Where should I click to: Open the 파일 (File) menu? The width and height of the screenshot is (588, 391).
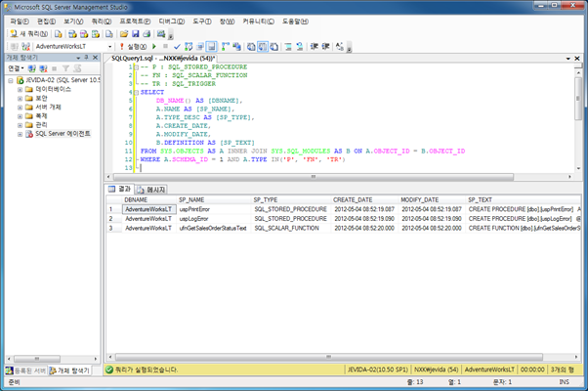[20, 22]
